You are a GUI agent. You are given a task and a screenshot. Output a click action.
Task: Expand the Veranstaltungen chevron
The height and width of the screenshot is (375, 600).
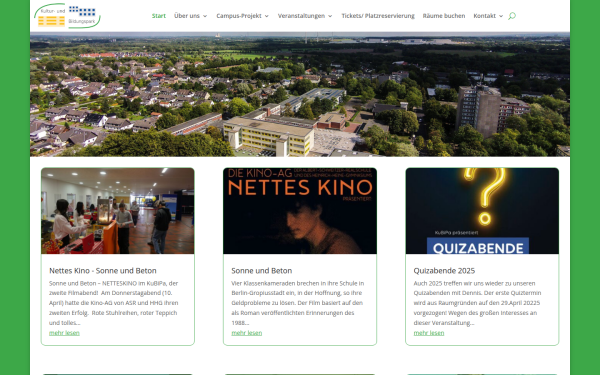tap(330, 16)
